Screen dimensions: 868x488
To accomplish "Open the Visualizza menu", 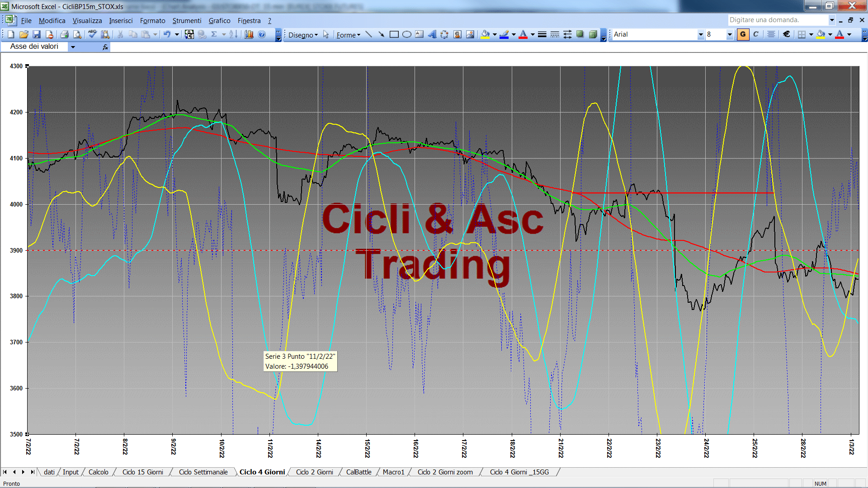I will [87, 21].
